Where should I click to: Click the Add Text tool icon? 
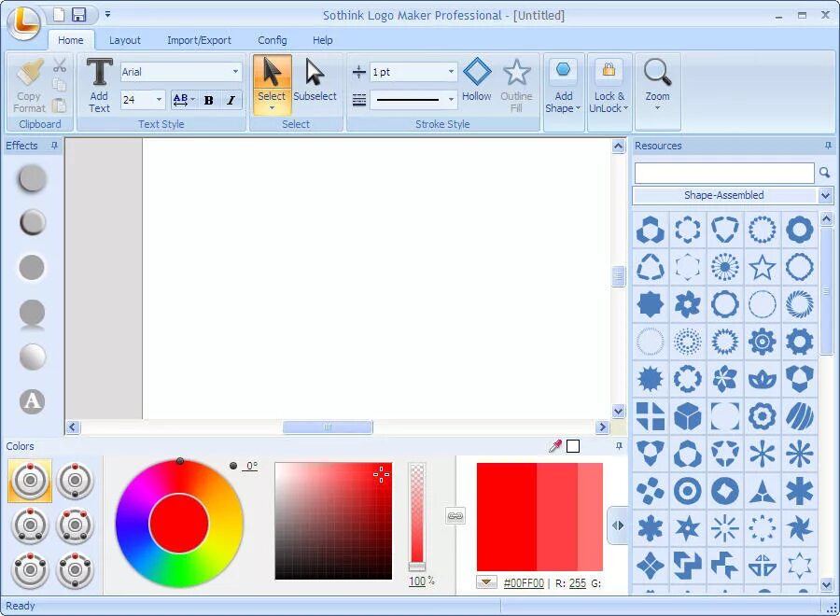click(100, 72)
